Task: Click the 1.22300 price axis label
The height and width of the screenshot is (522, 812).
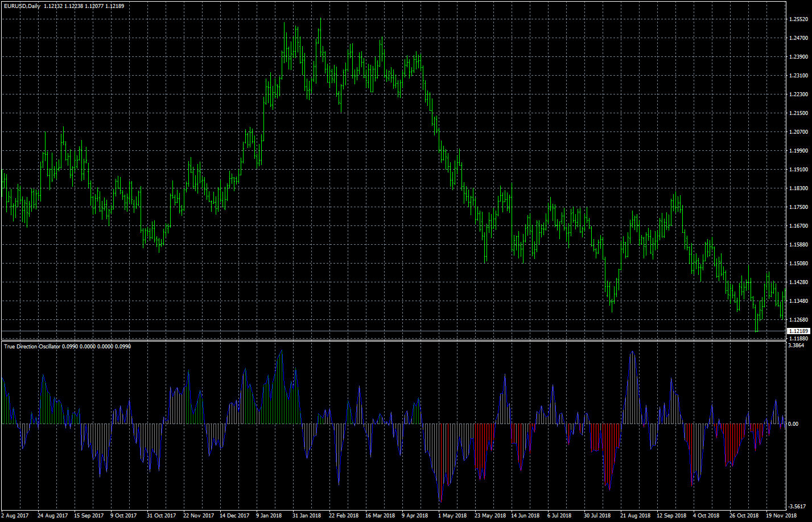Action: 799,94
